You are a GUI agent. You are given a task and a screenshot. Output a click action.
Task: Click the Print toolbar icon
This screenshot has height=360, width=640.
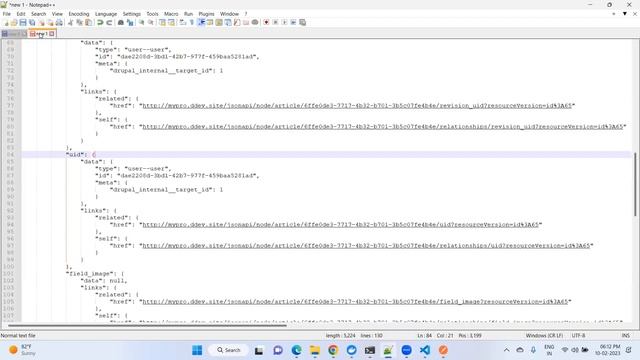(x=59, y=22)
